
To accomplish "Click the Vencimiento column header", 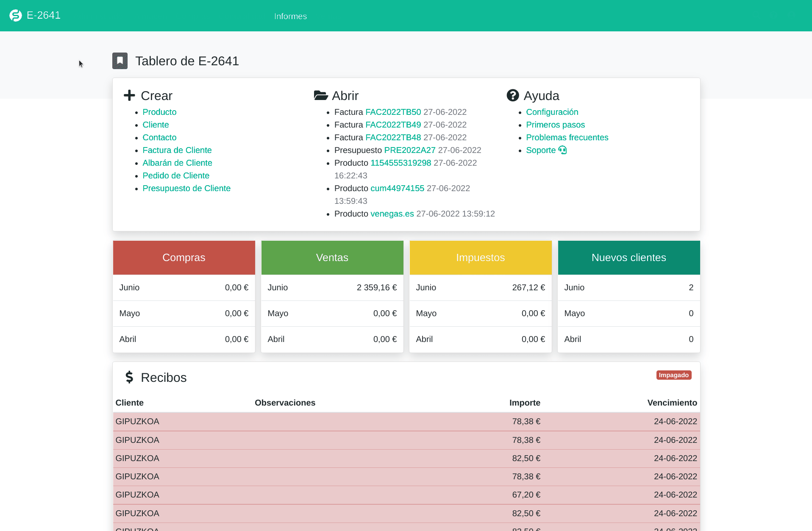I will pos(672,403).
